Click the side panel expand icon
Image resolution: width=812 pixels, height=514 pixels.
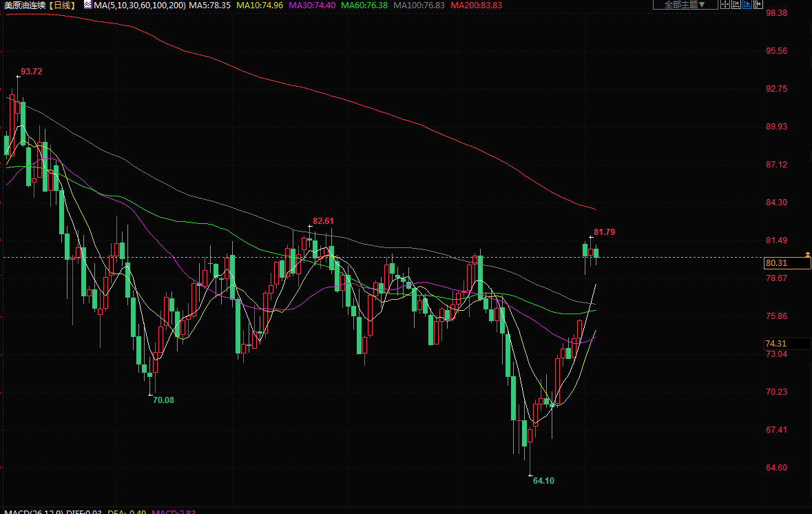click(x=757, y=5)
